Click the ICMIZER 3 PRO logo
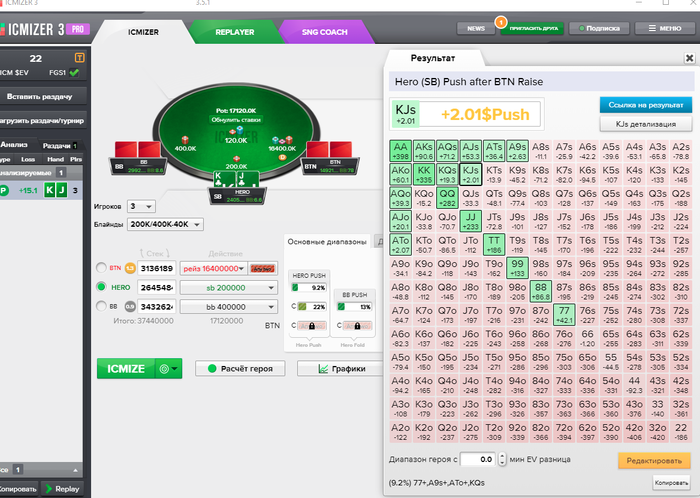This screenshot has height=498, width=700. pos(45,29)
